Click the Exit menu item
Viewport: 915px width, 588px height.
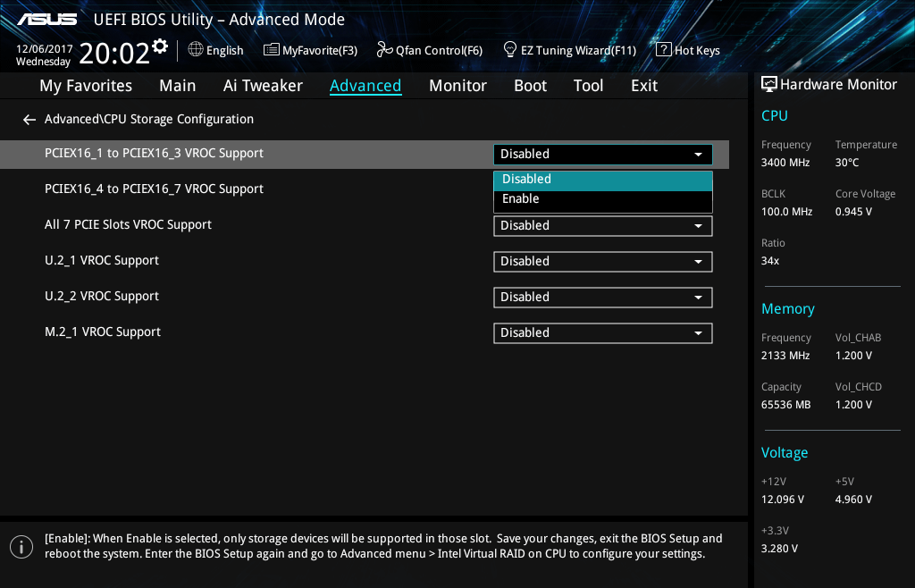(643, 86)
